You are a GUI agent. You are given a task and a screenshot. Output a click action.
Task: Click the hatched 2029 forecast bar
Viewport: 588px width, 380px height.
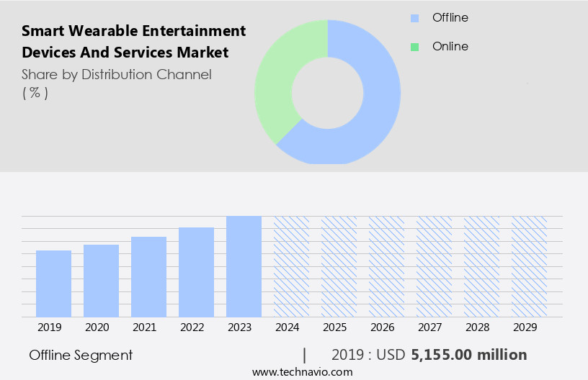click(529, 266)
